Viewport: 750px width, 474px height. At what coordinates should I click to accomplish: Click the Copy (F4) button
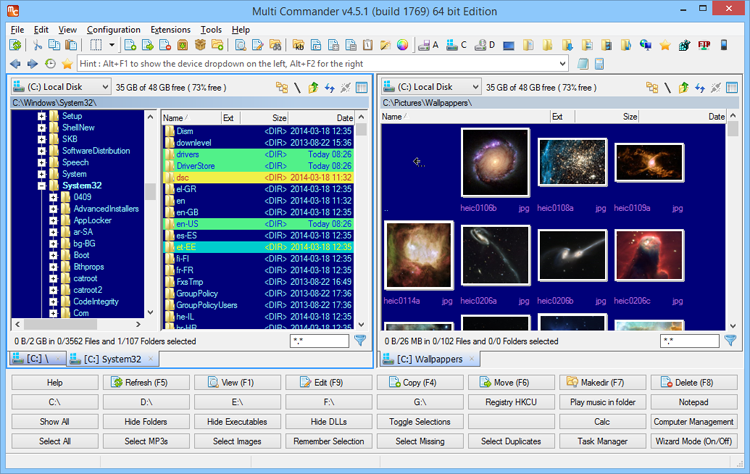click(422, 383)
